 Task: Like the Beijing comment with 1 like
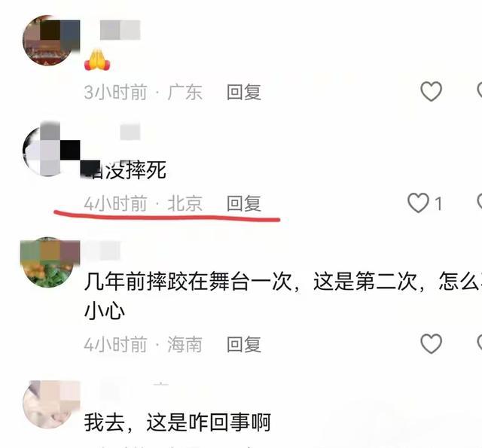(418, 203)
